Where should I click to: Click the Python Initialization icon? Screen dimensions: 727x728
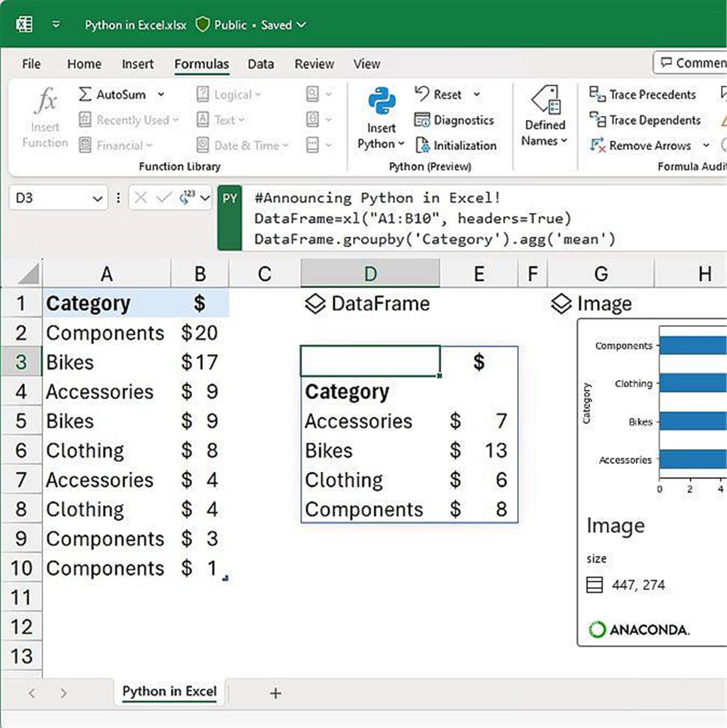click(x=423, y=145)
